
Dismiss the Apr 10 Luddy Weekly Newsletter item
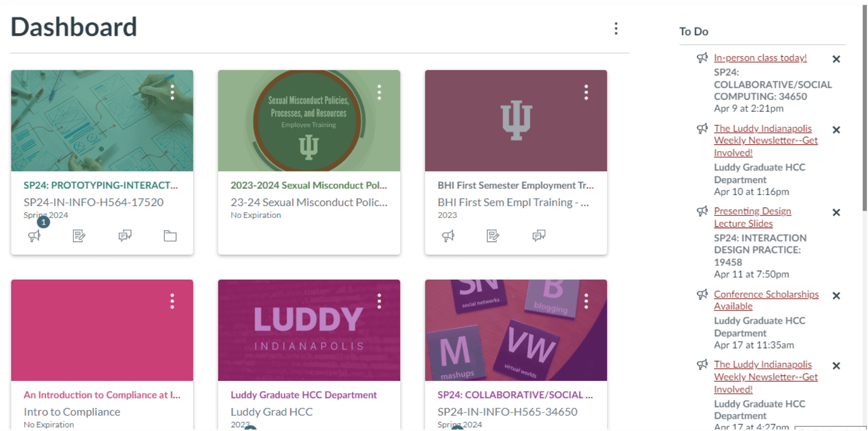point(836,130)
